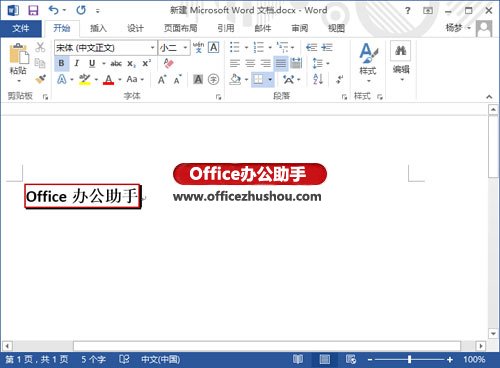Switch to 插入 Insert tab
500x368 pixels.
click(x=98, y=28)
